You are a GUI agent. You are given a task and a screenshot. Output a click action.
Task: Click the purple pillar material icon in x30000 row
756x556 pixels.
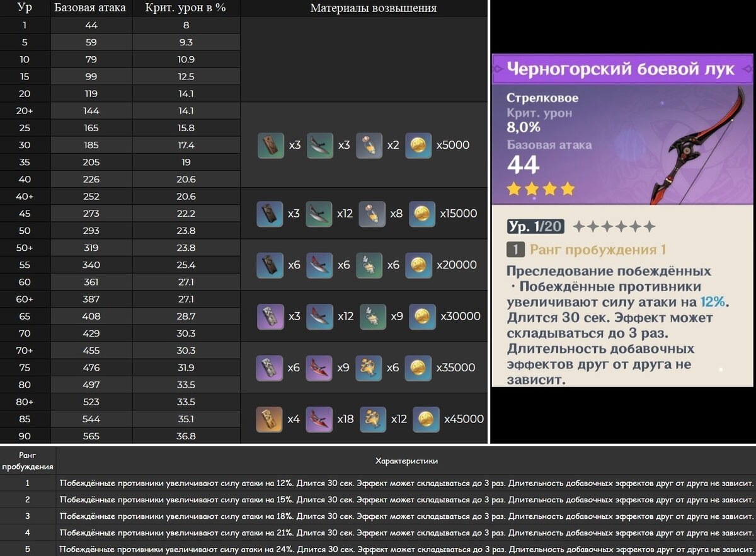coord(270,316)
